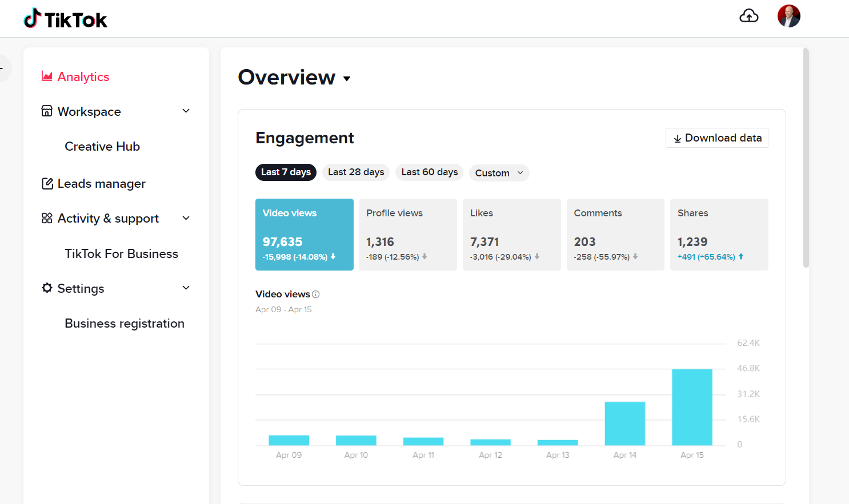849x504 pixels.
Task: Open the profile avatar menu
Action: click(x=788, y=16)
